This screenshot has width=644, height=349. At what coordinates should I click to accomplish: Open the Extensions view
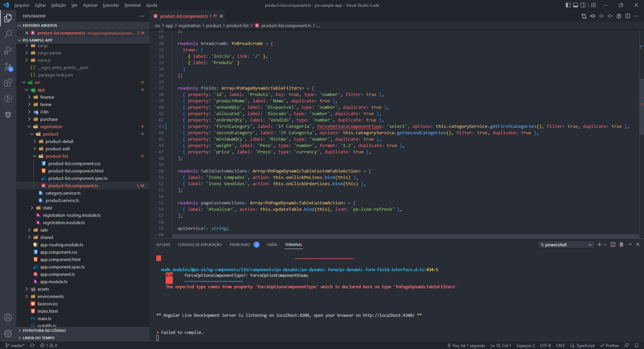(x=8, y=83)
